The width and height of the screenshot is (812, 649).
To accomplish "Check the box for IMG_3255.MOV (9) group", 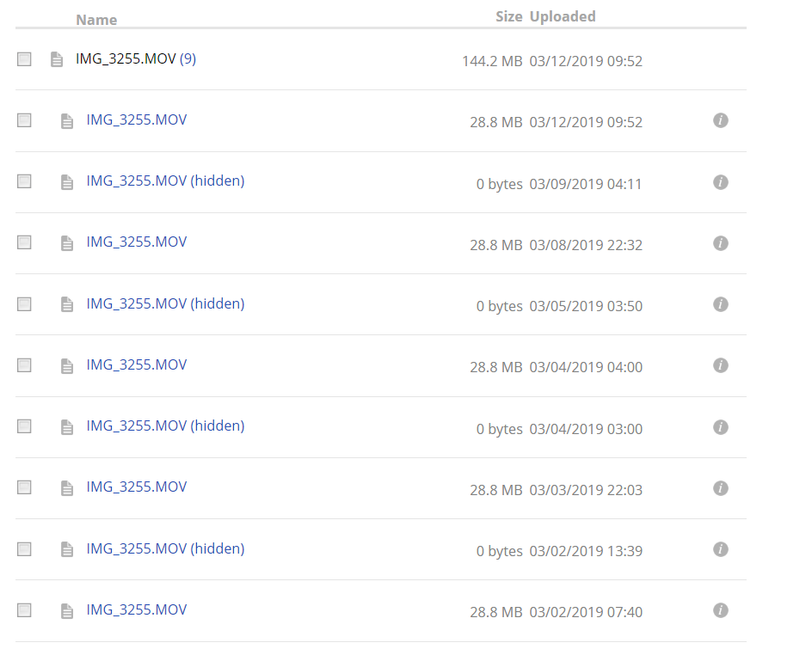I will coord(24,59).
